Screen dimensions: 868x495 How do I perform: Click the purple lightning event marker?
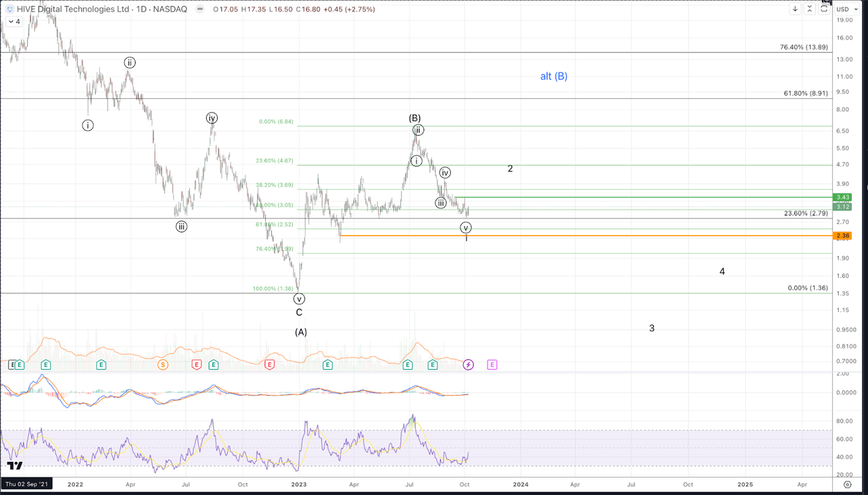(x=468, y=365)
